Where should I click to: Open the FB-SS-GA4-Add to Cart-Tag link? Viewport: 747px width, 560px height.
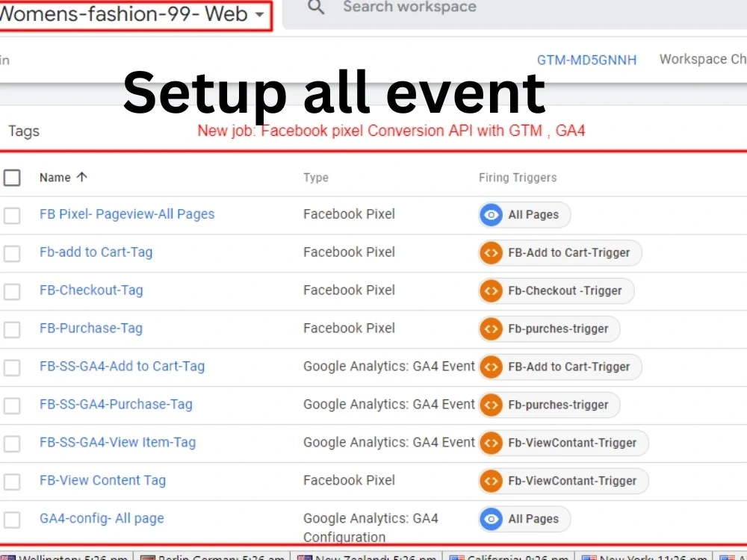tap(122, 367)
